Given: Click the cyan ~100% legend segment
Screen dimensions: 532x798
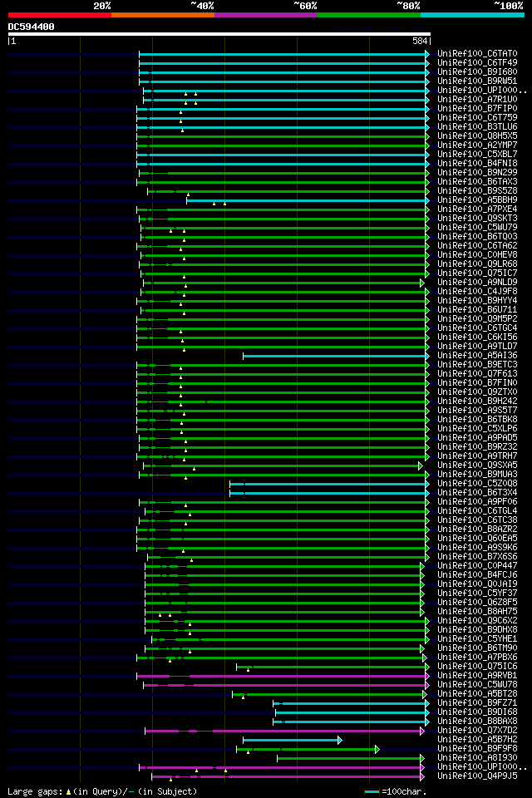Looking at the screenshot, I should click(472, 15).
